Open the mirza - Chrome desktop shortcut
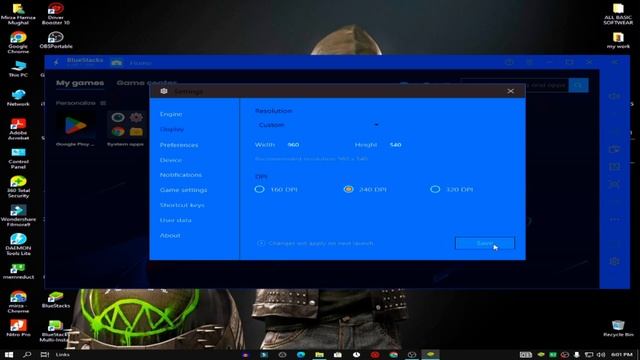 point(18,301)
